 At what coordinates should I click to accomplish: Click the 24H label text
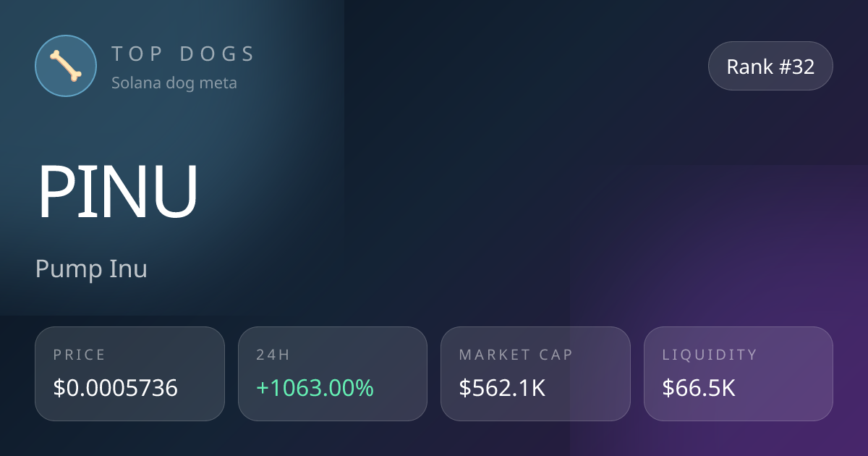point(273,355)
